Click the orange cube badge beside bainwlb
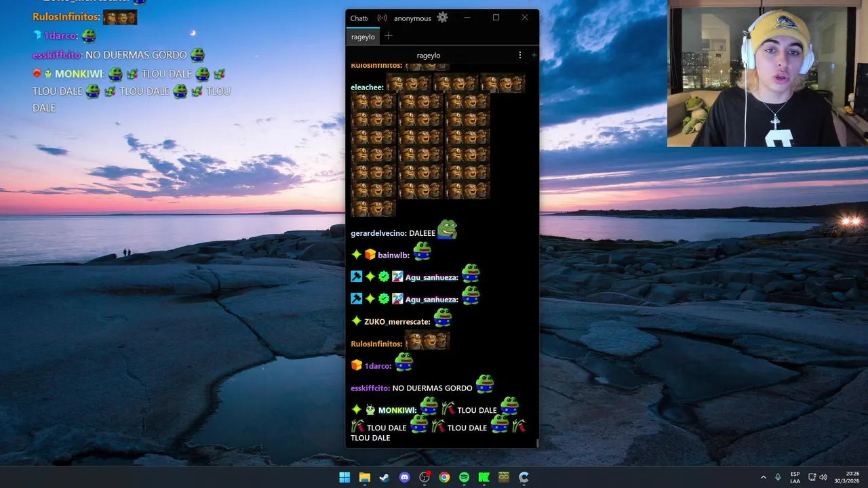868x488 pixels. (370, 255)
